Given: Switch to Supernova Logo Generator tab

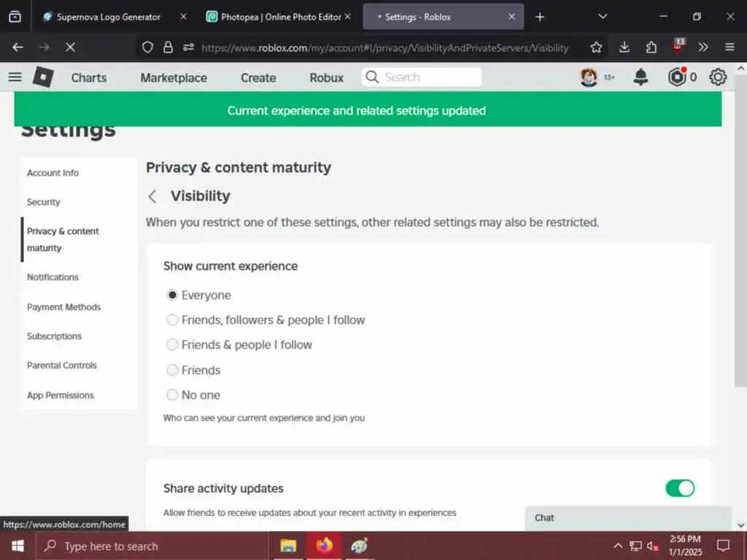Looking at the screenshot, I should pyautogui.click(x=109, y=17).
